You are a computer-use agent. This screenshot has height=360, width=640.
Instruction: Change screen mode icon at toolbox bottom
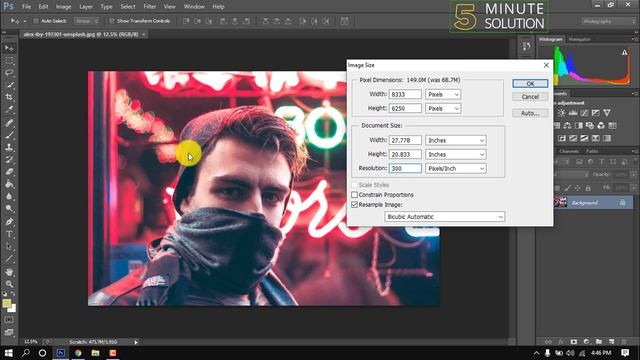coord(9,332)
